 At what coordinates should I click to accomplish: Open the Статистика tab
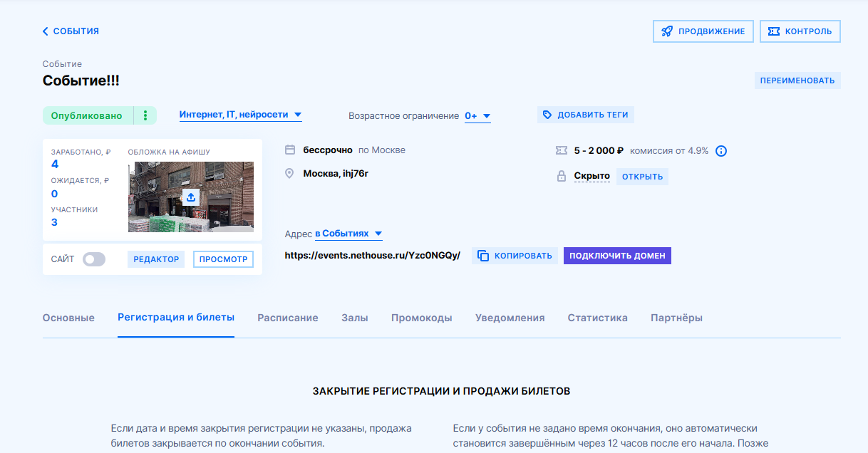click(598, 318)
